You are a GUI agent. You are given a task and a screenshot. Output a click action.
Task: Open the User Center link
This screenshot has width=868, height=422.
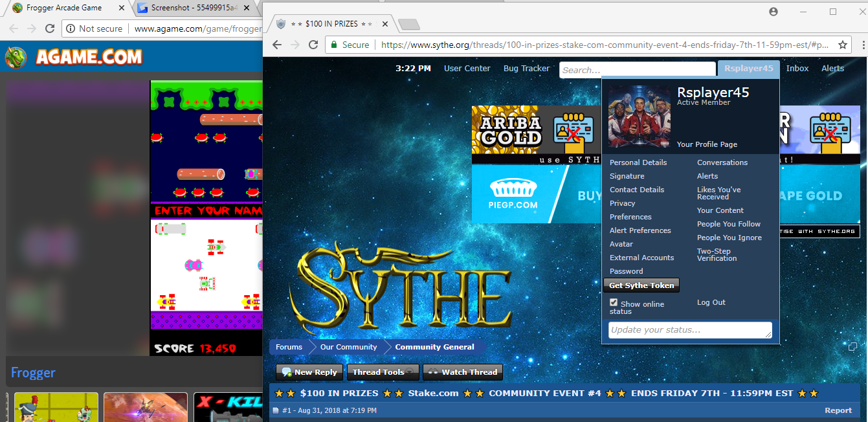click(x=467, y=68)
